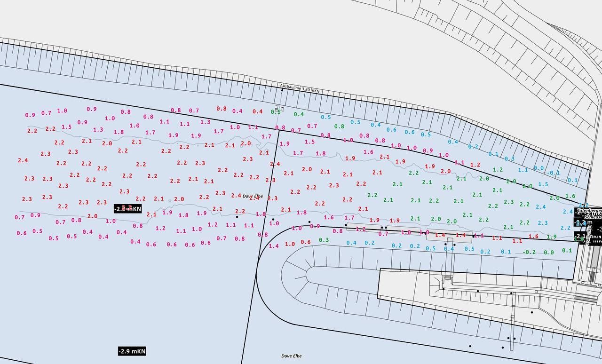Click the "Dove Elbe" label below the curved quay

tap(292, 356)
